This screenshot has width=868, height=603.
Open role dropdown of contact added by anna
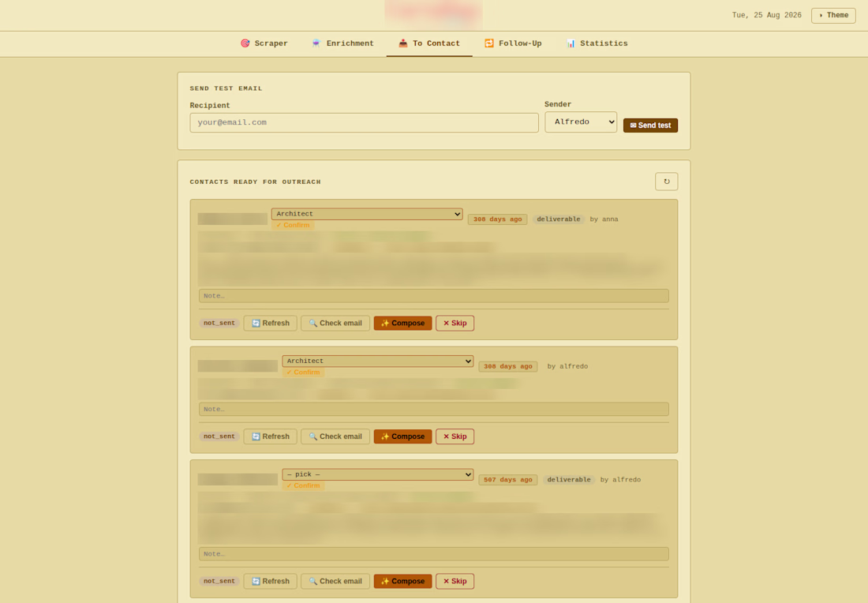[367, 214]
